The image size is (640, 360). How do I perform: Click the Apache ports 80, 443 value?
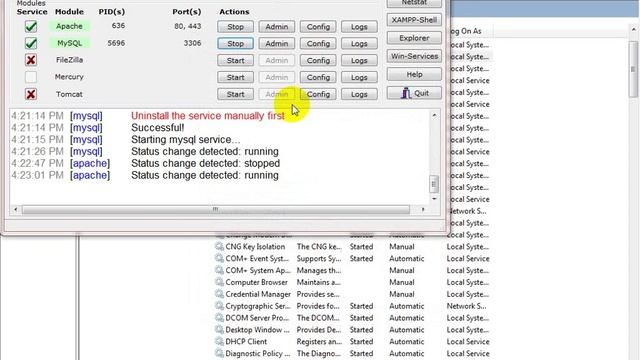tap(188, 26)
